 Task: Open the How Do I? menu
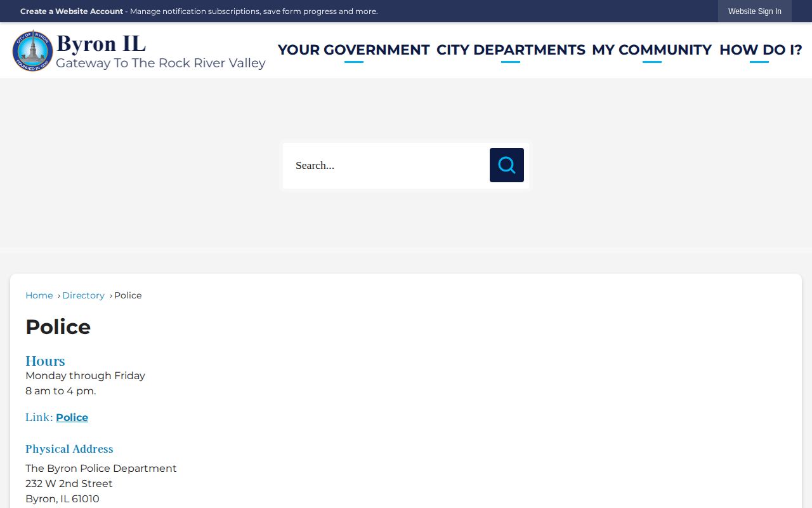pyautogui.click(x=760, y=50)
